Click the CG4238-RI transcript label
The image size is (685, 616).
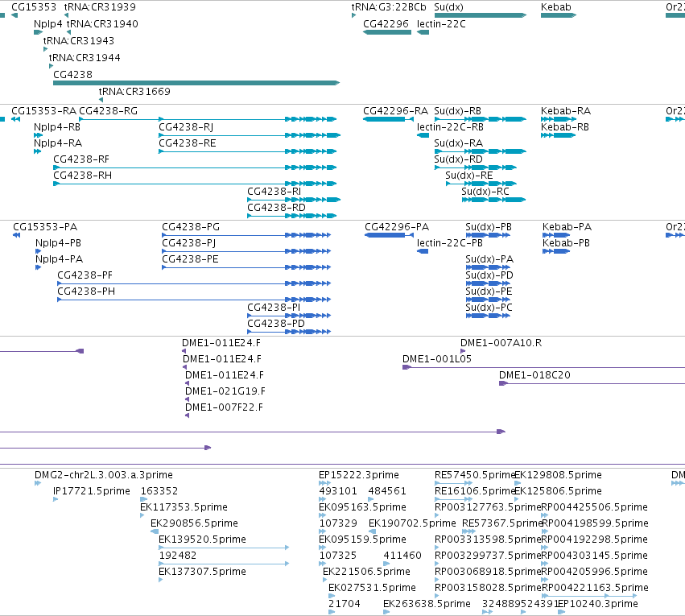click(x=274, y=192)
